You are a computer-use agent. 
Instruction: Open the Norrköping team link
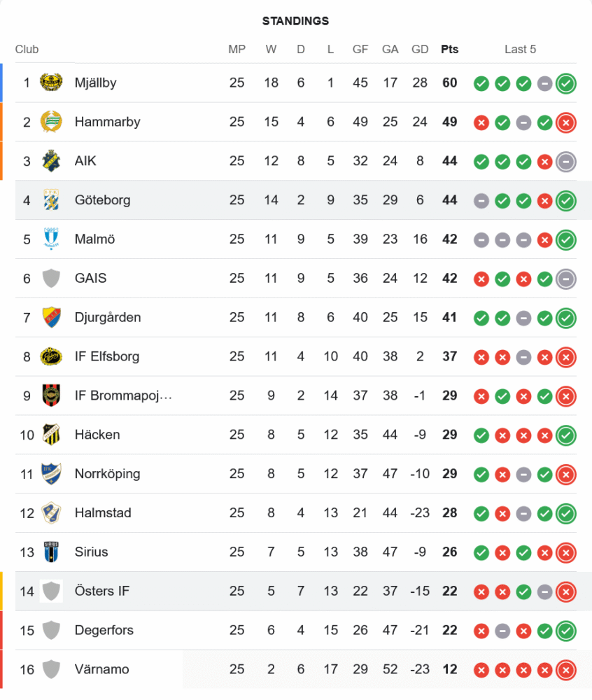point(107,474)
